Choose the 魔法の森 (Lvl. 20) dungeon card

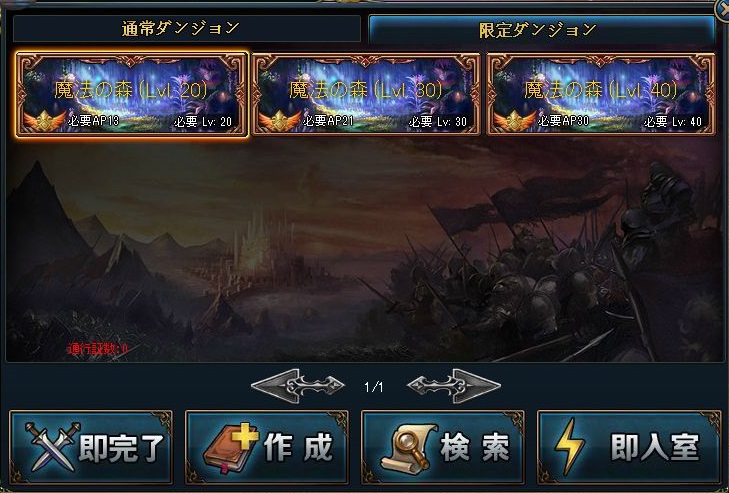[132, 94]
